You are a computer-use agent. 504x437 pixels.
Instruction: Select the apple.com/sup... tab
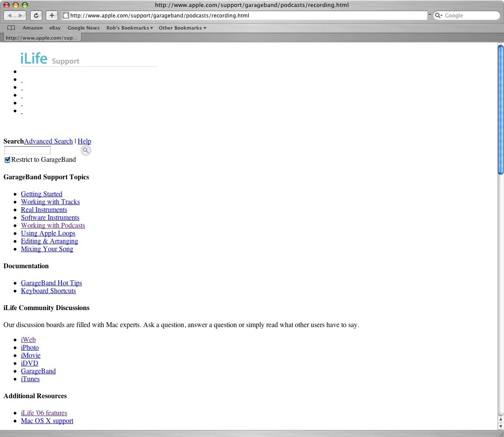click(x=42, y=38)
